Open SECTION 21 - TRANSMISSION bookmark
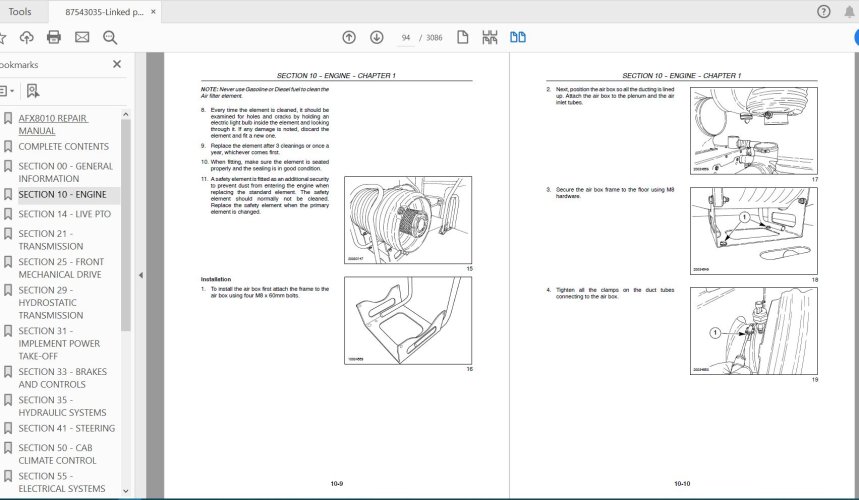The image size is (859, 500). tap(51, 240)
